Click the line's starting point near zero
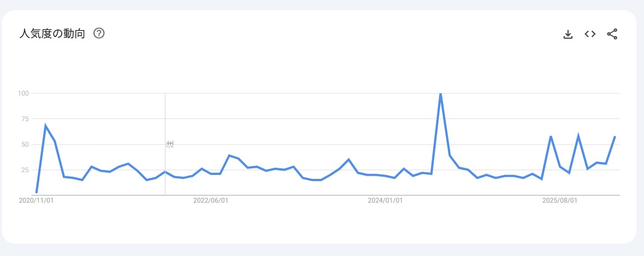This screenshot has height=256, width=644. click(x=37, y=193)
